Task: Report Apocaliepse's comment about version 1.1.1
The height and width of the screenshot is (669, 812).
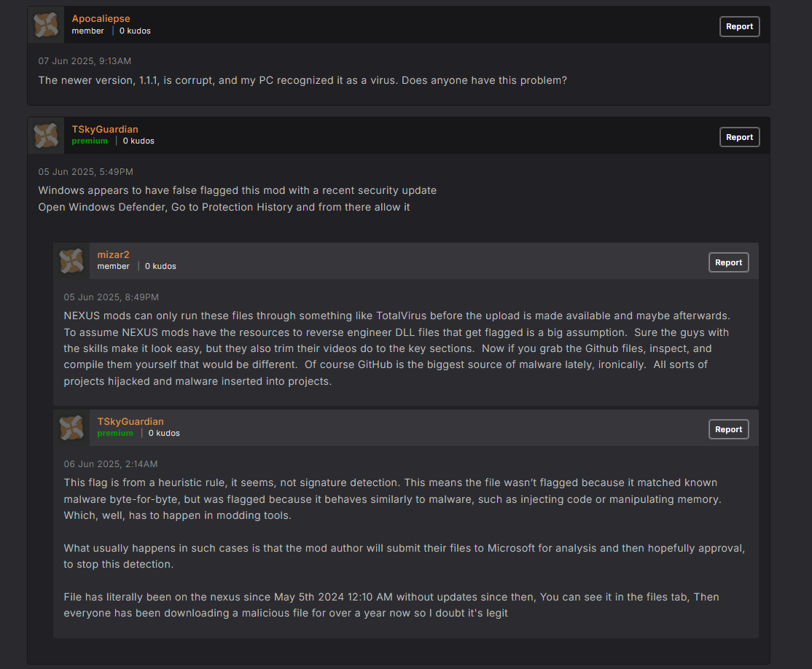Action: point(739,26)
